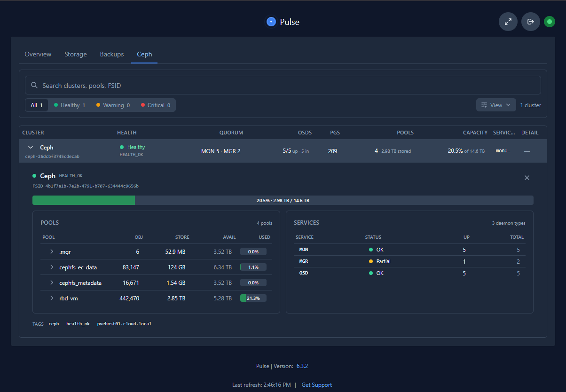Filter by Warning clusters
The width and height of the screenshot is (566, 392).
coord(113,105)
